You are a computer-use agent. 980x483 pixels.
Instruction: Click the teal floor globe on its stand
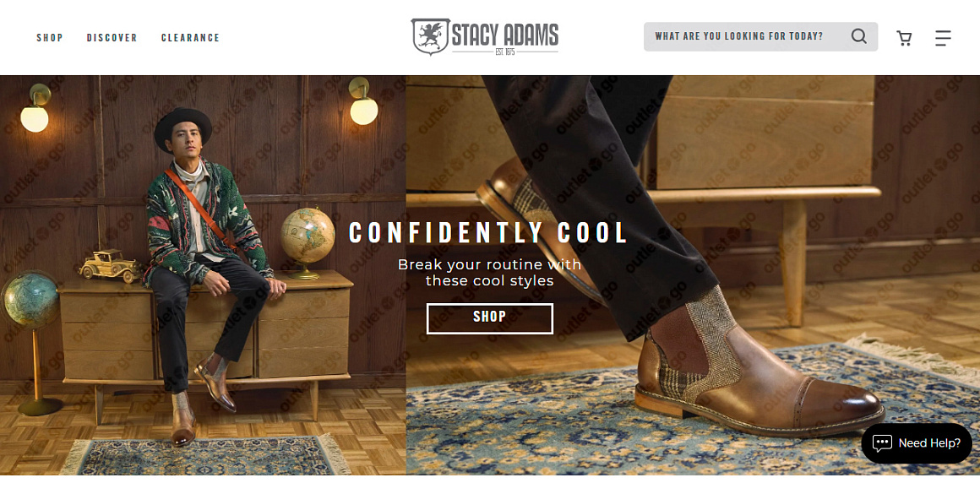30,300
